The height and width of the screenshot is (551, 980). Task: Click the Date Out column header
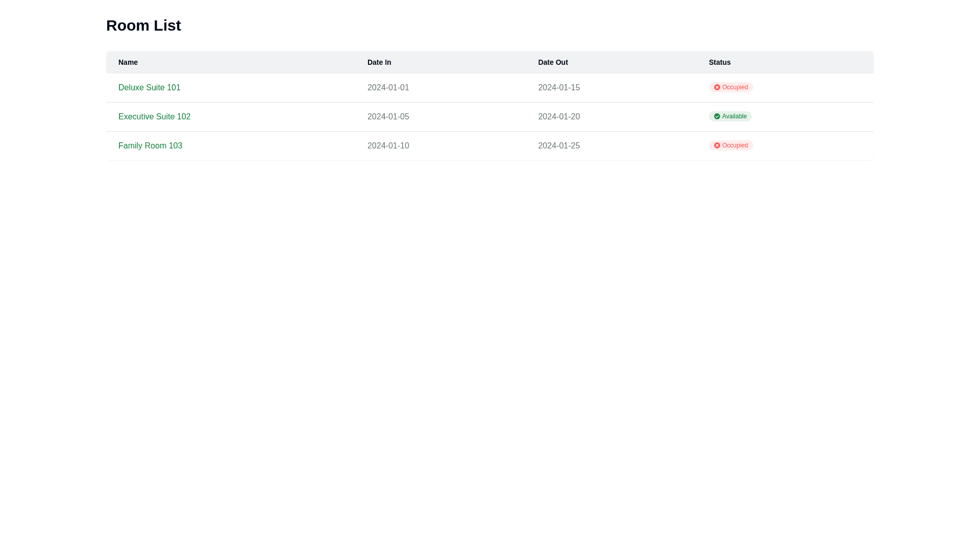point(552,62)
